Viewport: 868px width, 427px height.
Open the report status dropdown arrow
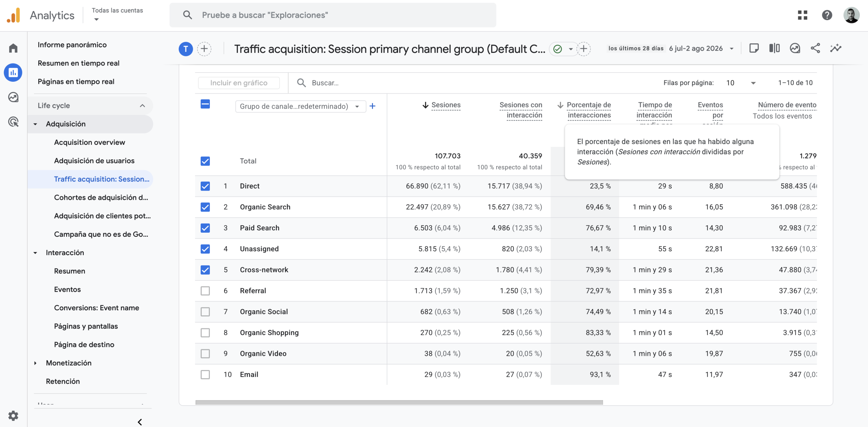click(571, 49)
